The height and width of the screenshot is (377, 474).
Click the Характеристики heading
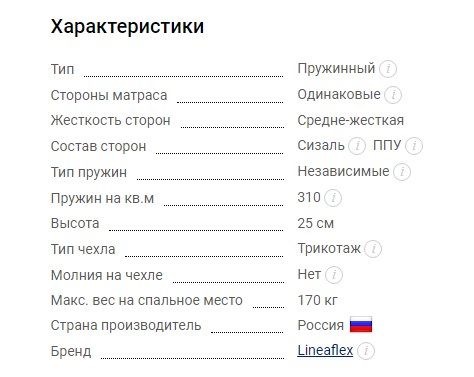pos(127,26)
